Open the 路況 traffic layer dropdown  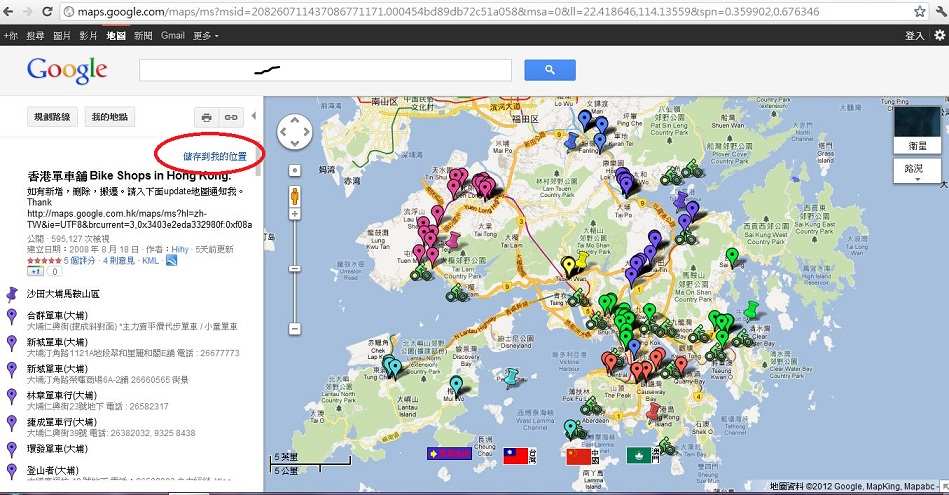pos(915,170)
